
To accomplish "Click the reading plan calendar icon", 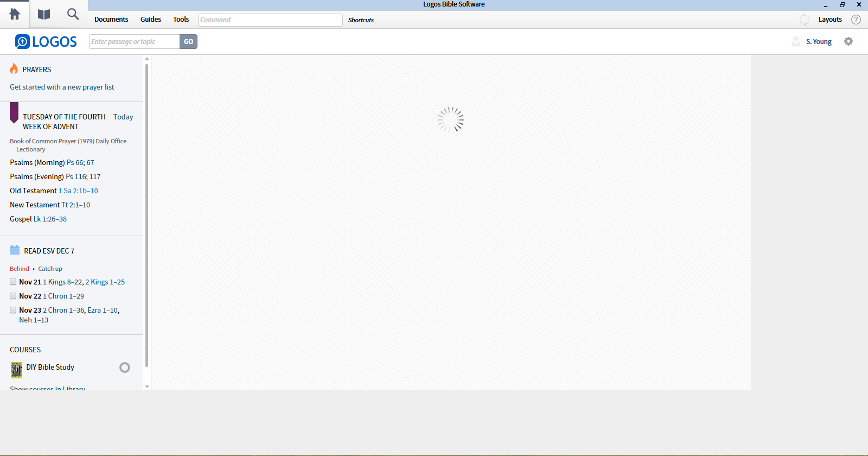I will tap(15, 250).
